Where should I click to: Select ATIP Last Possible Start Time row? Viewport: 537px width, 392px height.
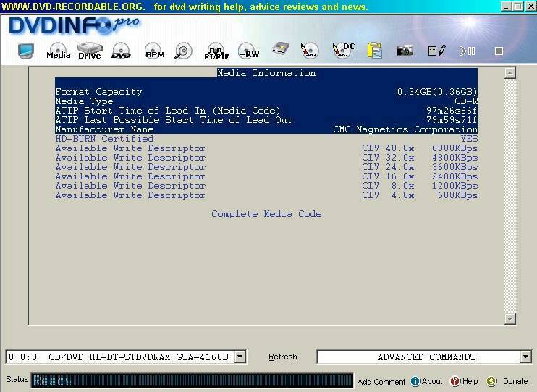[x=266, y=120]
